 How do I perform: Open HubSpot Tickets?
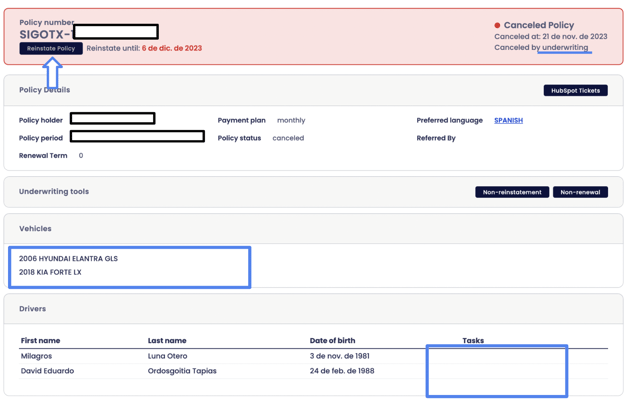click(x=575, y=90)
